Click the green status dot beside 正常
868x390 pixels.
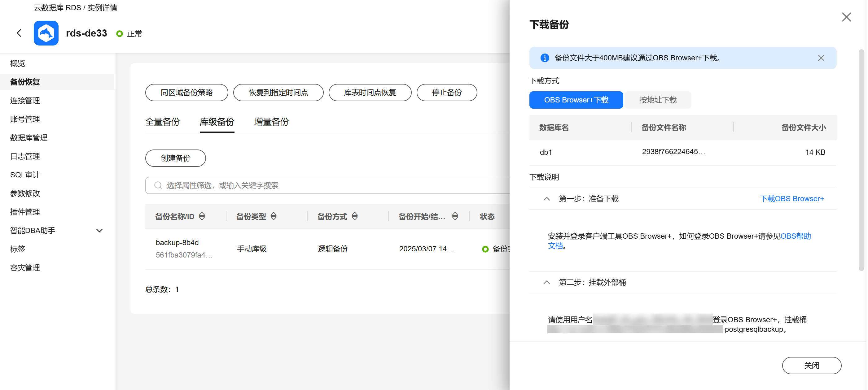tap(119, 34)
